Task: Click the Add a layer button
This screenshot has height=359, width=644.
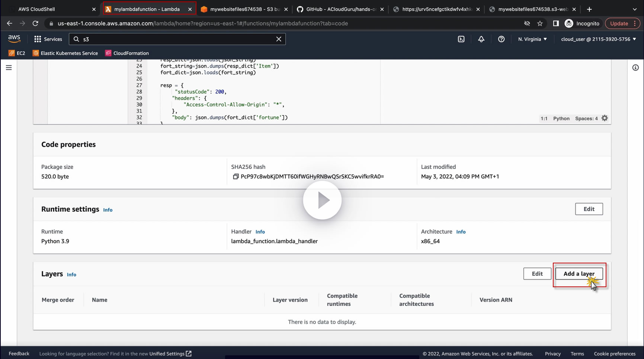Action: pos(579,274)
